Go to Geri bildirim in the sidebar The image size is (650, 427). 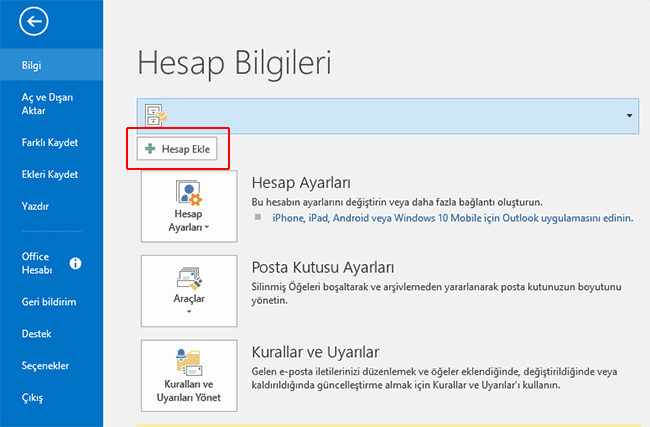click(50, 301)
